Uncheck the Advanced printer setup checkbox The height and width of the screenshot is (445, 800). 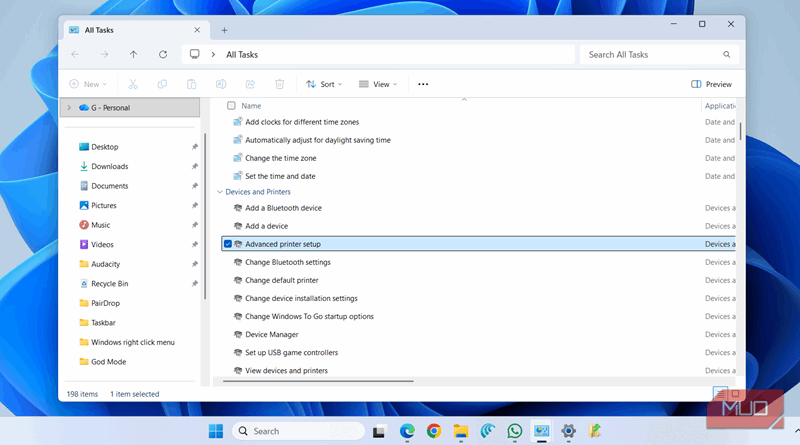[228, 244]
